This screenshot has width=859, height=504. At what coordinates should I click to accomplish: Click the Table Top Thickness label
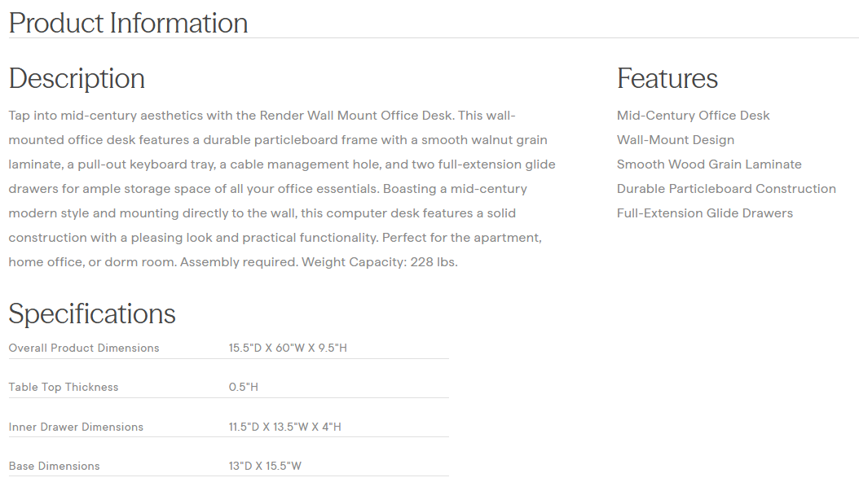coord(64,387)
